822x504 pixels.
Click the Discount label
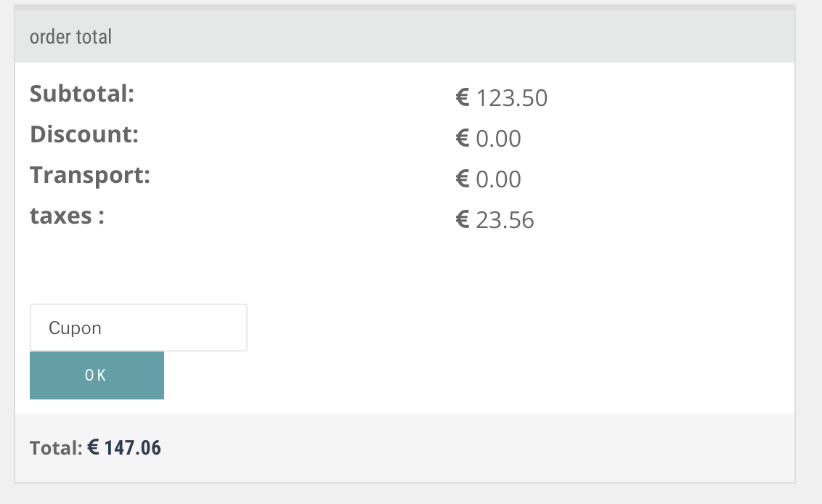pyautogui.click(x=84, y=135)
